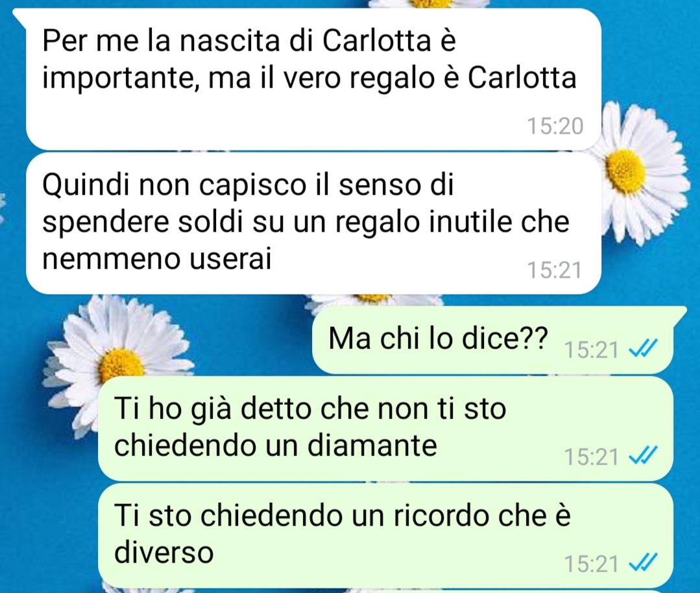Click the 15:21 time on the diamante message

(592, 457)
